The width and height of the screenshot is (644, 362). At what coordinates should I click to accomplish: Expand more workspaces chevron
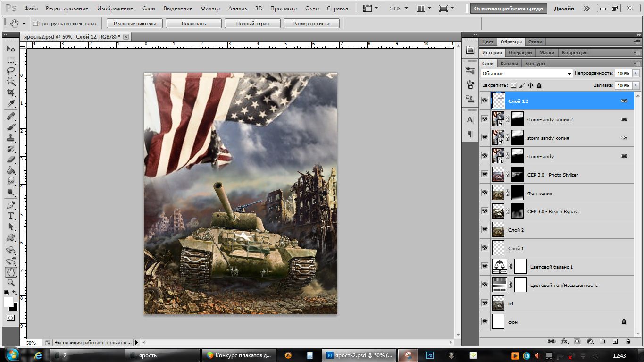click(586, 8)
